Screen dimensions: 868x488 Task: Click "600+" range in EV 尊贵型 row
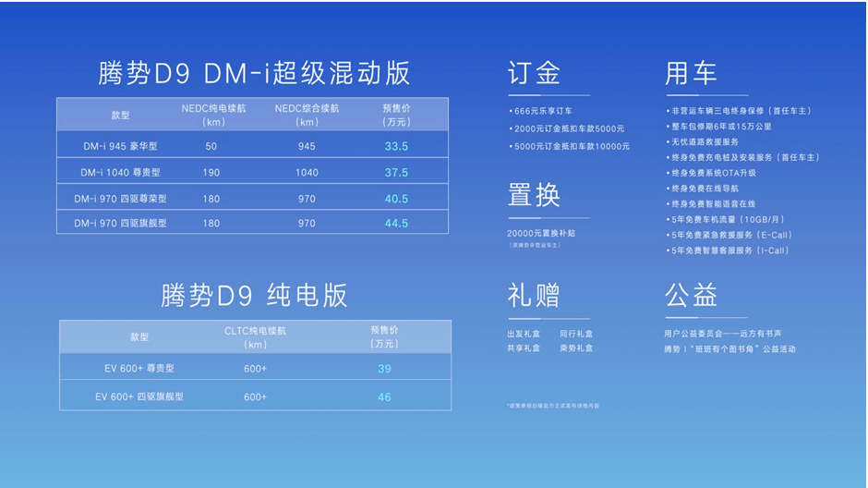click(x=255, y=369)
